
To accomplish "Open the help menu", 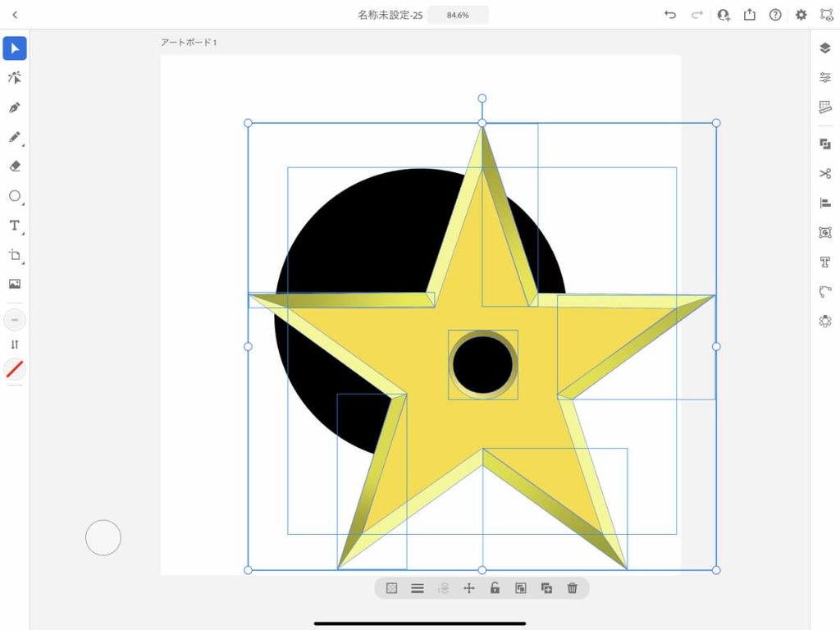I will tap(775, 15).
